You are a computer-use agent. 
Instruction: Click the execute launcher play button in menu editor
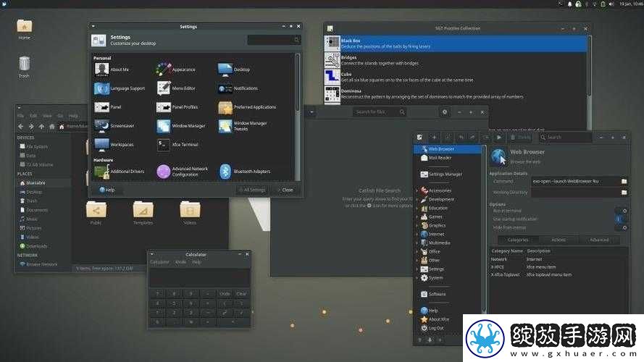tap(499, 137)
